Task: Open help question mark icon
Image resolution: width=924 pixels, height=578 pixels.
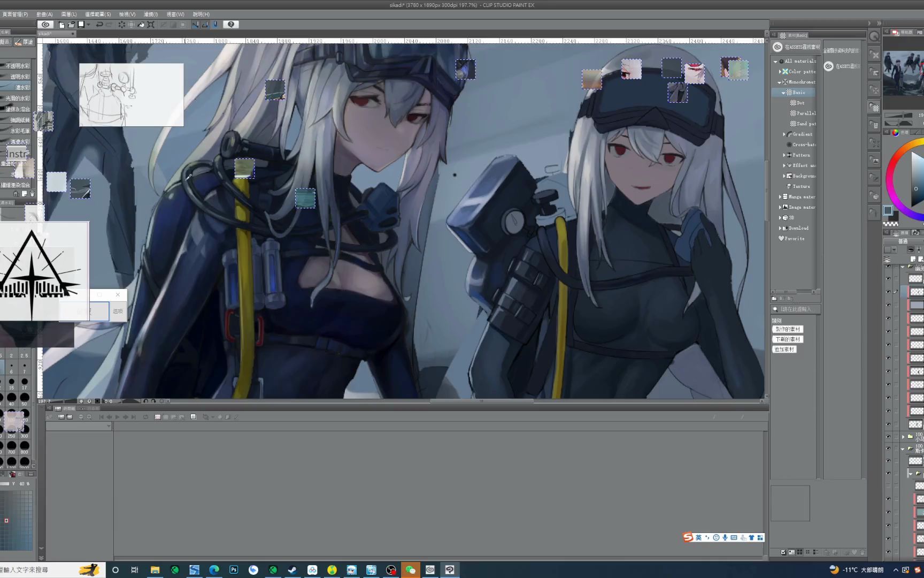Action: point(231,25)
